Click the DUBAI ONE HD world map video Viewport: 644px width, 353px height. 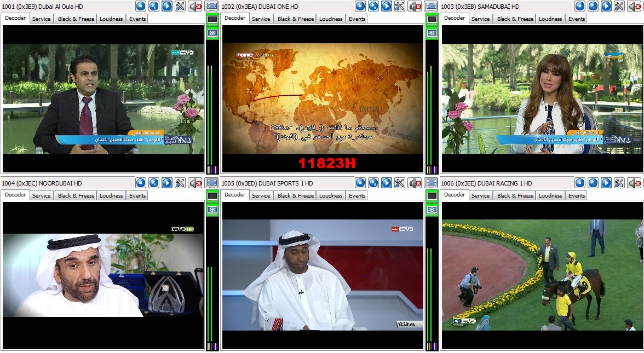click(x=323, y=99)
